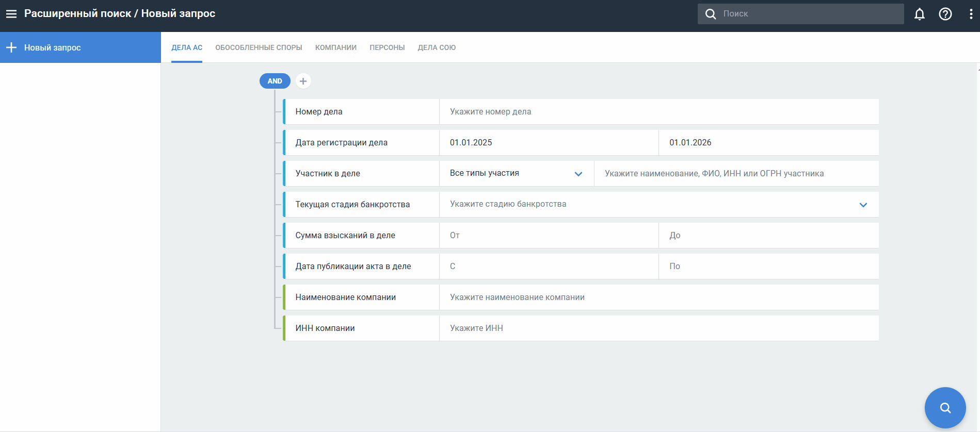980x432 pixels.
Task: Select the 'Дела СОЮ' tab
Action: 437,47
